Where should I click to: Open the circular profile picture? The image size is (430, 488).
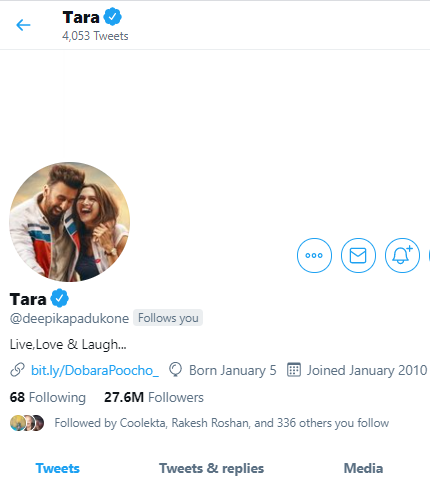pyautogui.click(x=70, y=222)
